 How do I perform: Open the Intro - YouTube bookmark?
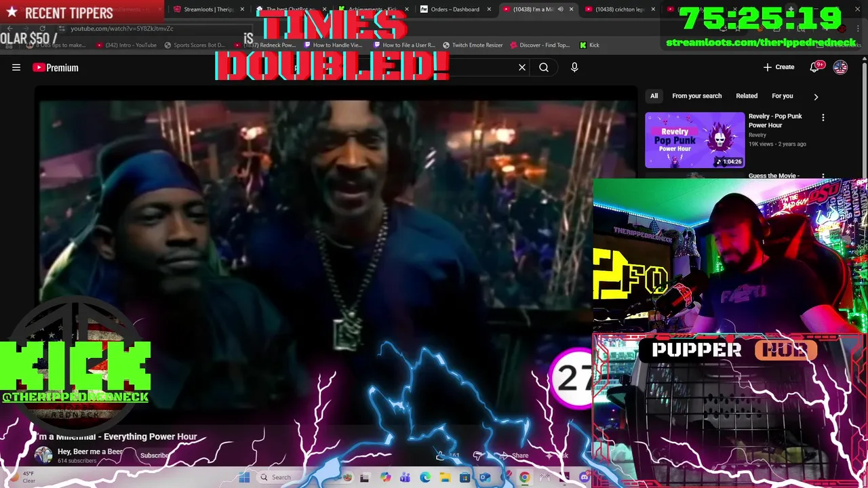point(126,45)
